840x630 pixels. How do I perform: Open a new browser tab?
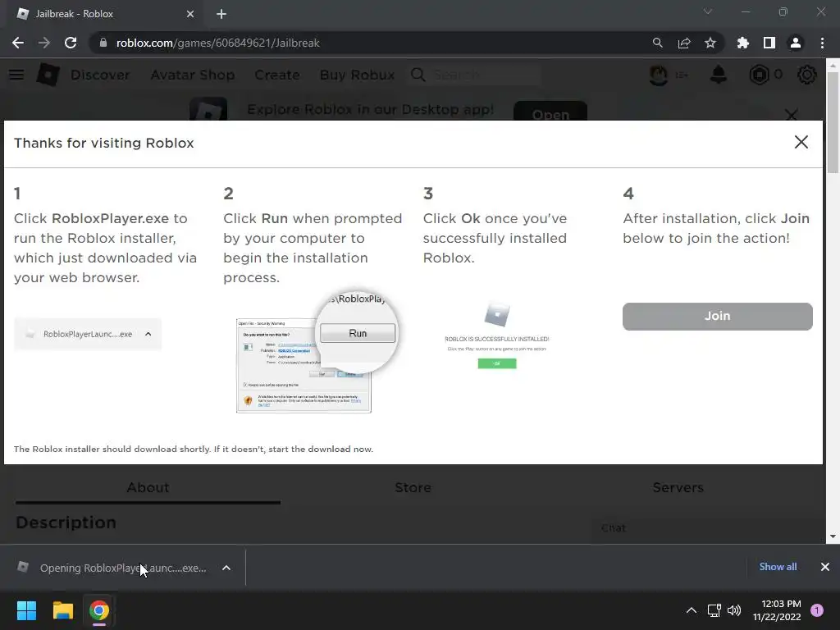[221, 14]
